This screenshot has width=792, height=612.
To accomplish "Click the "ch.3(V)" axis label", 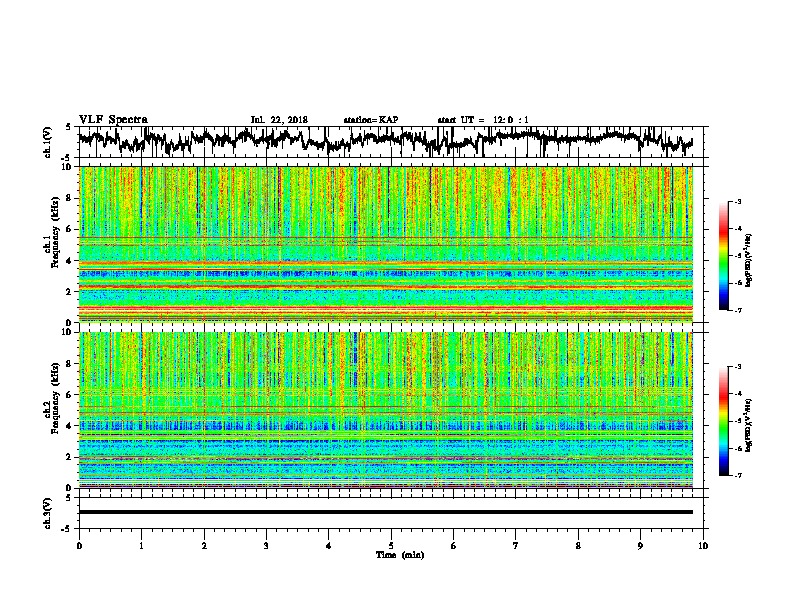I will [x=48, y=513].
